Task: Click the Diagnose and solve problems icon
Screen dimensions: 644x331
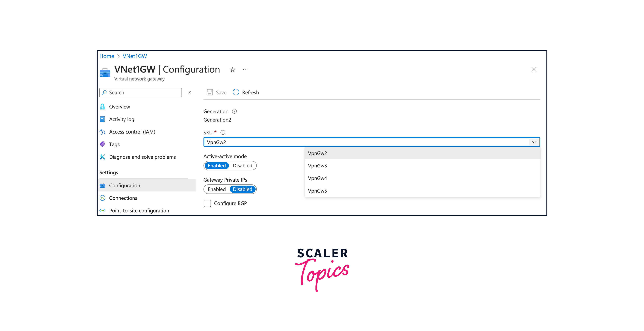Action: pyautogui.click(x=103, y=157)
